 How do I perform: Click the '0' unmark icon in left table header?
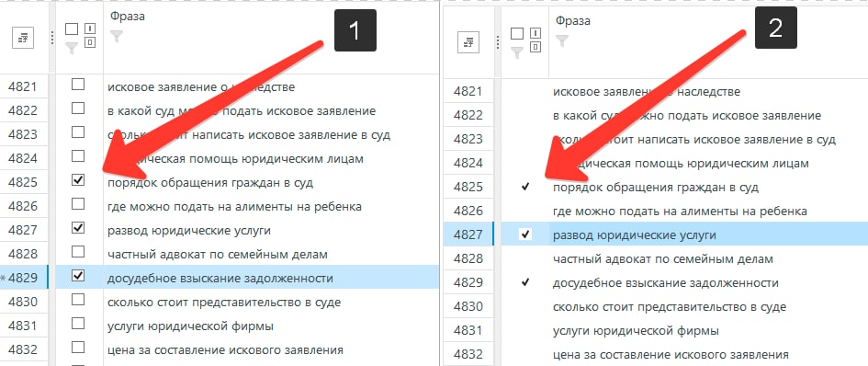pyautogui.click(x=90, y=42)
